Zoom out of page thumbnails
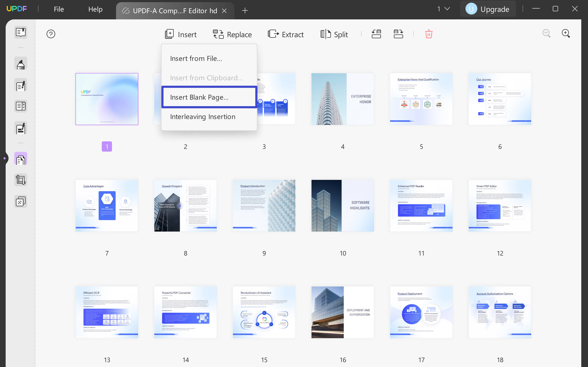Viewport: 588px width, 367px height. pyautogui.click(x=546, y=33)
